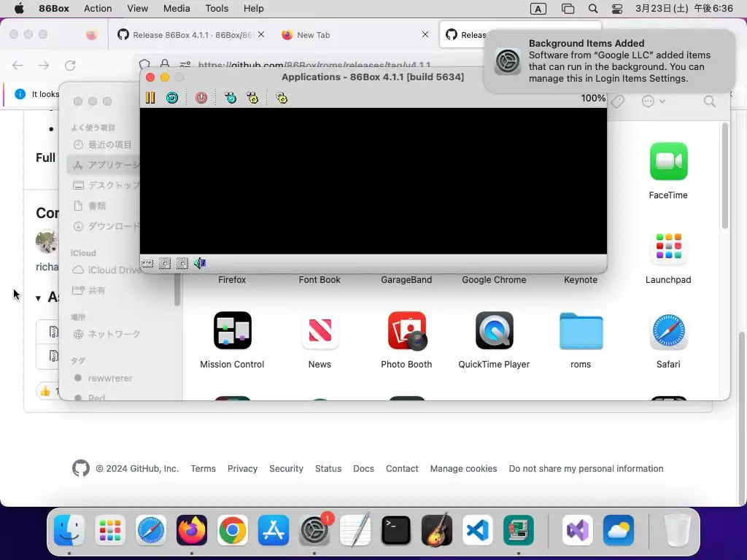Open 86Box icon in the Dock
747x560 pixels.
pyautogui.click(x=519, y=530)
